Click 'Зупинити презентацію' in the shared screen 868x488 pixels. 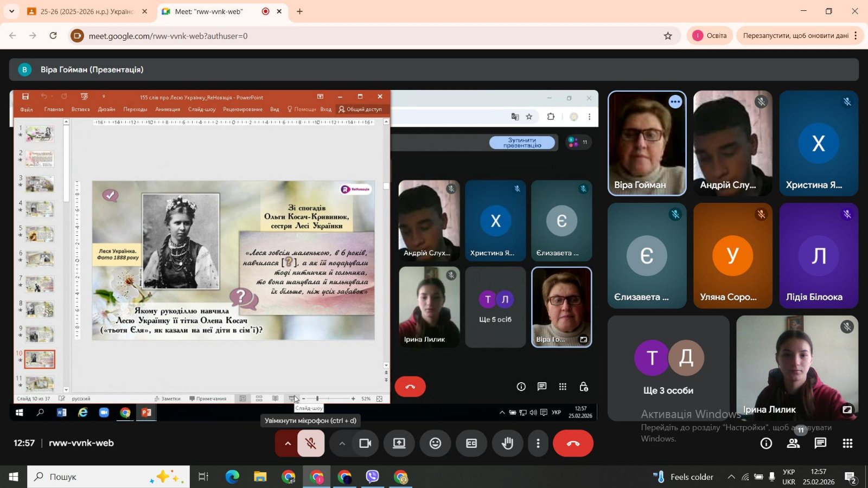pos(522,143)
